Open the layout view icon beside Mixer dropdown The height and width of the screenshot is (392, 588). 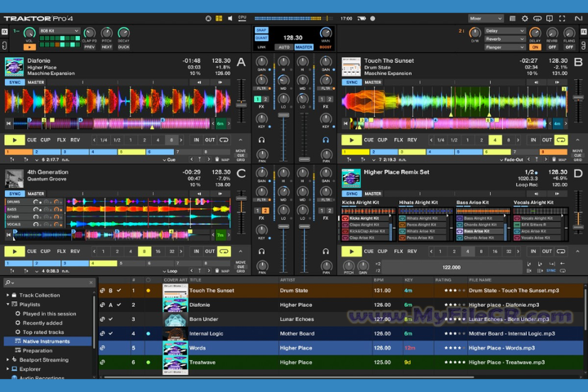coord(512,19)
